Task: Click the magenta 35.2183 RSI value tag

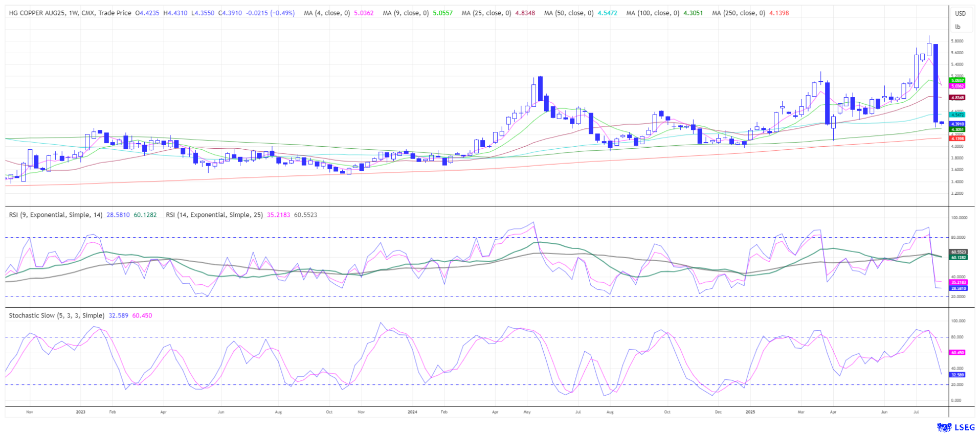Action: coord(958,282)
